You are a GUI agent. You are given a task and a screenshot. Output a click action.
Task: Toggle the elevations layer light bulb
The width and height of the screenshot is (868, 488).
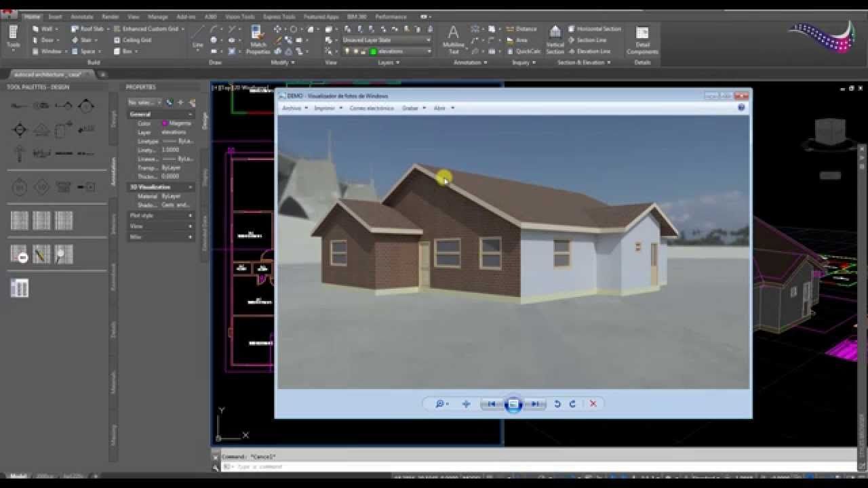[347, 52]
